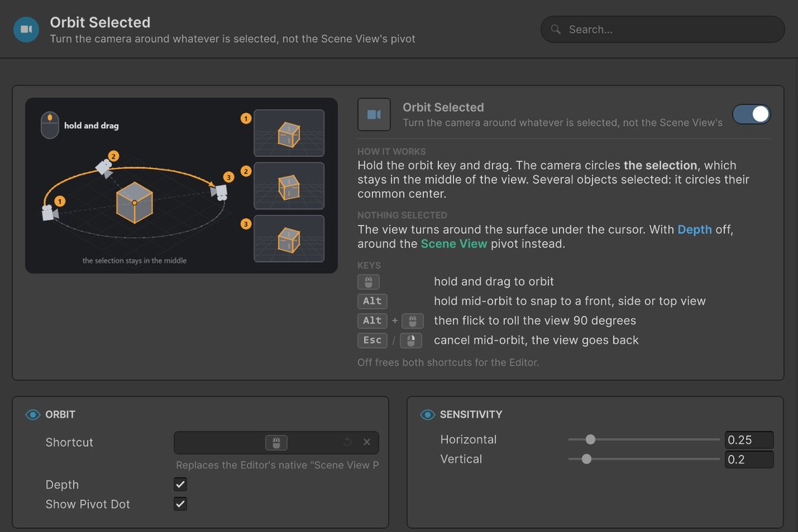Click the blue camera icon beside the header title
The height and width of the screenshot is (532, 798).
pyautogui.click(x=26, y=29)
